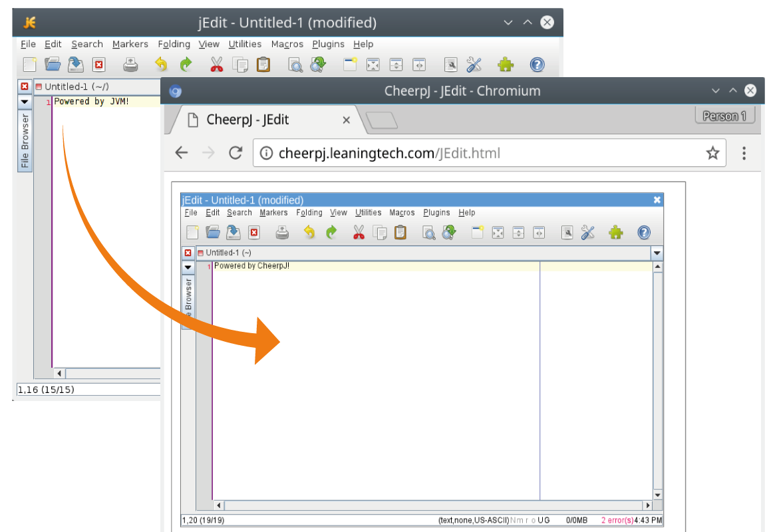Click Undo arrow in native jEdit toolbar
The height and width of the screenshot is (532, 769).
(161, 65)
